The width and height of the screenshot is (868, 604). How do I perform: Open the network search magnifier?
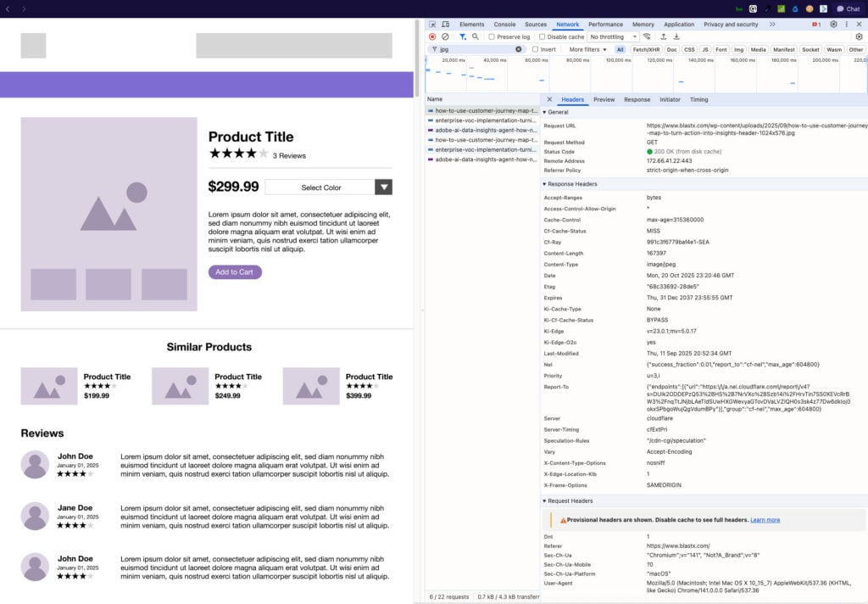pyautogui.click(x=476, y=37)
